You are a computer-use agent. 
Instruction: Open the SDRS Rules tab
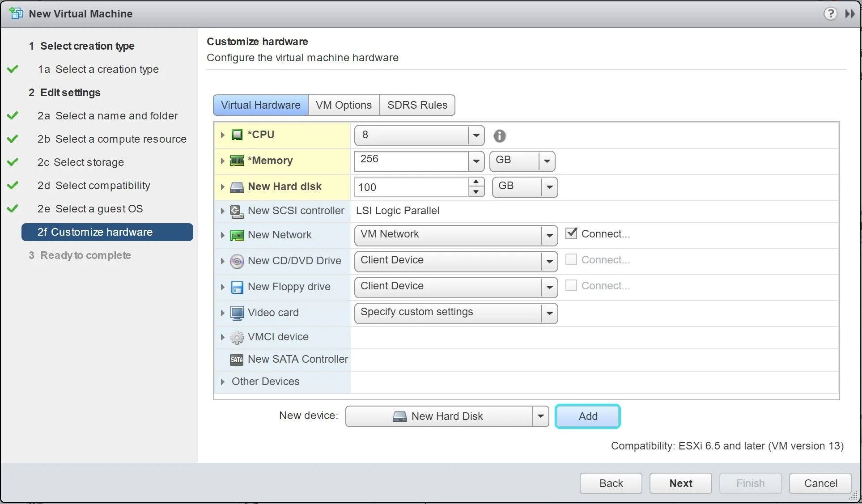417,105
